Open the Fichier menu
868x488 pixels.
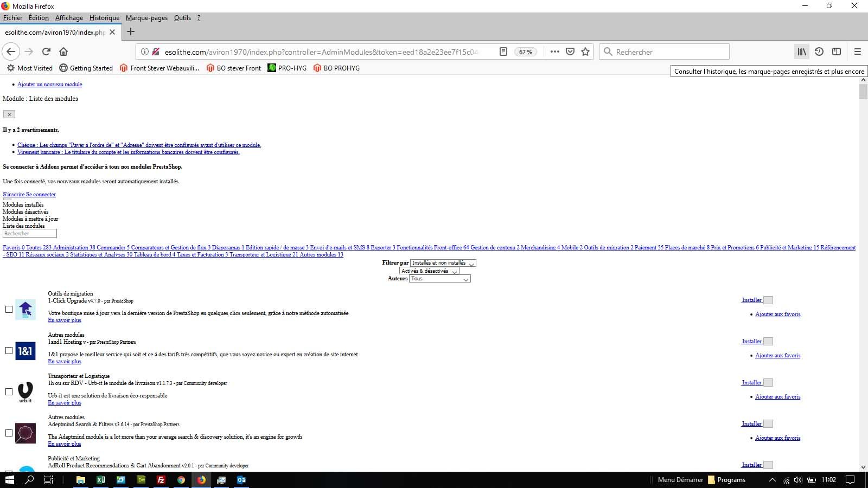(12, 18)
